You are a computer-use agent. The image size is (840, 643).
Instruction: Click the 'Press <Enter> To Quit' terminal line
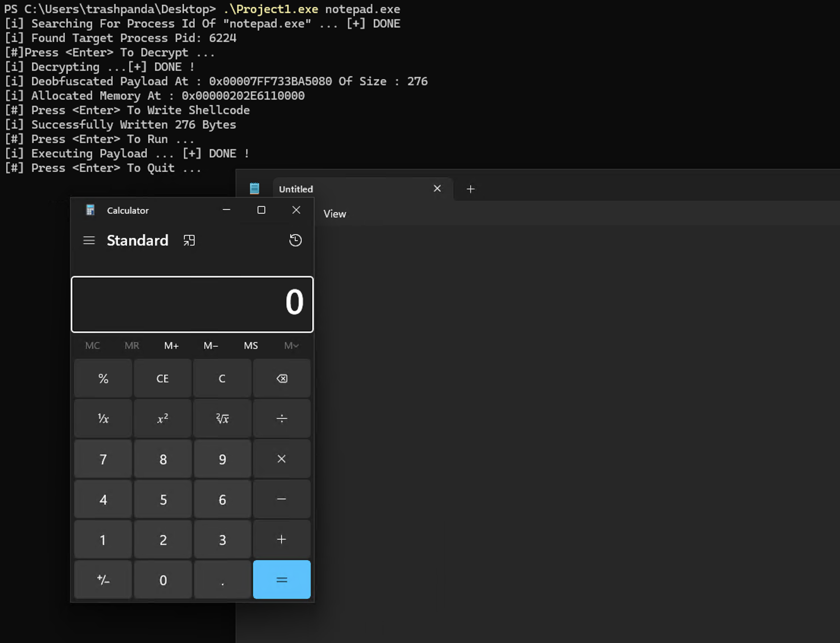tap(103, 168)
